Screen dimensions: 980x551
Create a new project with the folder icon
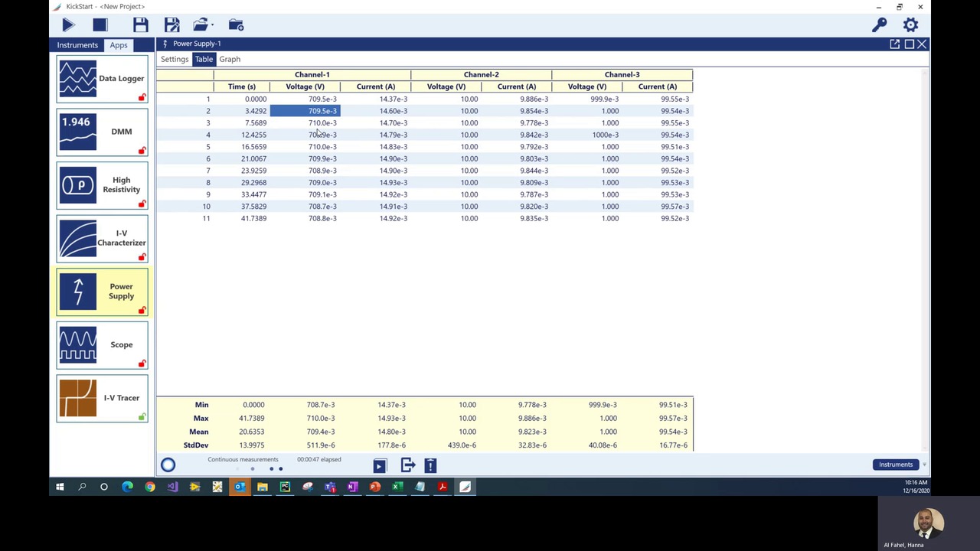point(236,24)
